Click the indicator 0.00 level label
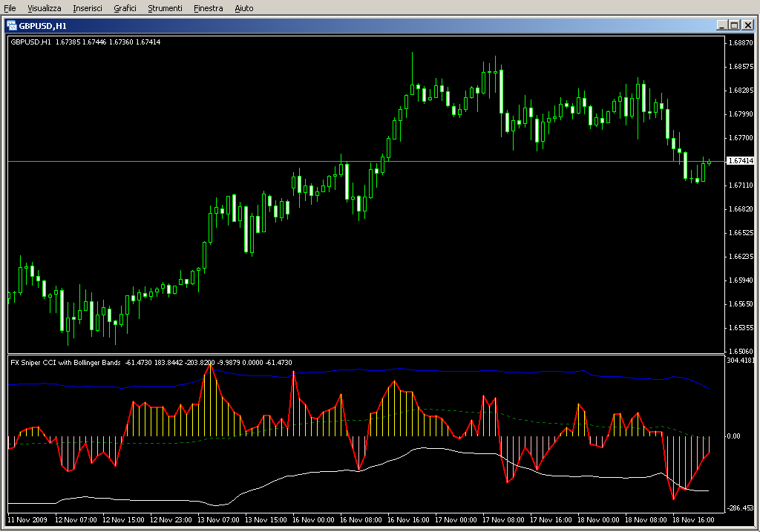The height and width of the screenshot is (532, 760). tap(733, 436)
